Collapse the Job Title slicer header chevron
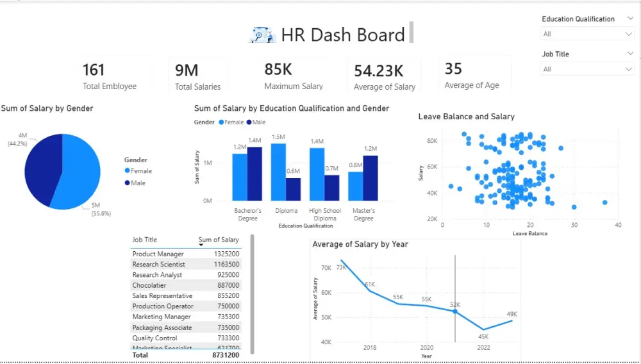641x364 pixels. tap(629, 54)
